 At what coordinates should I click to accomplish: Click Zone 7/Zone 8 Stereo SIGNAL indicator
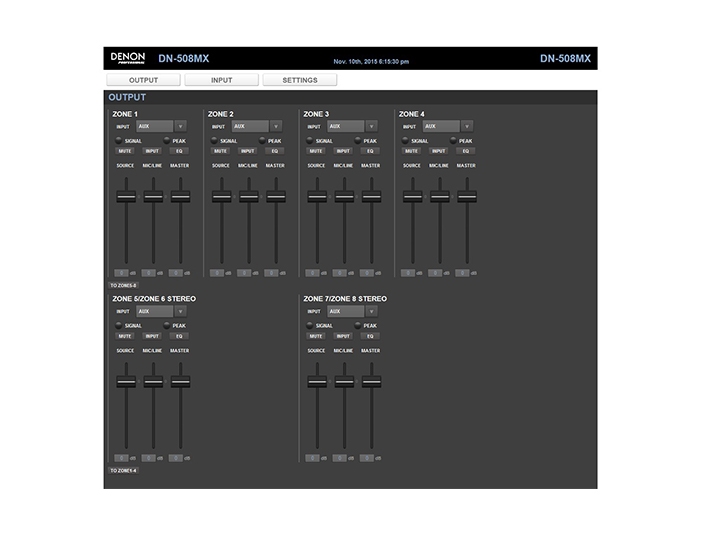[310, 325]
